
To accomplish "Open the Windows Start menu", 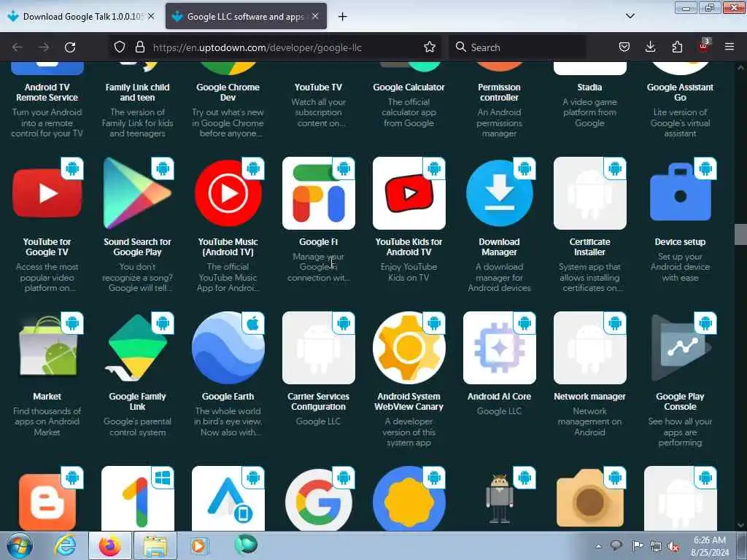I will coord(20,545).
